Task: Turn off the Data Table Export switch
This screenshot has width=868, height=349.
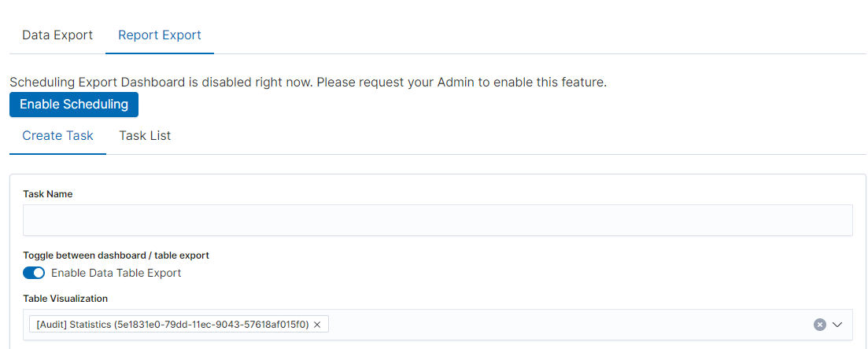Action: pos(34,273)
